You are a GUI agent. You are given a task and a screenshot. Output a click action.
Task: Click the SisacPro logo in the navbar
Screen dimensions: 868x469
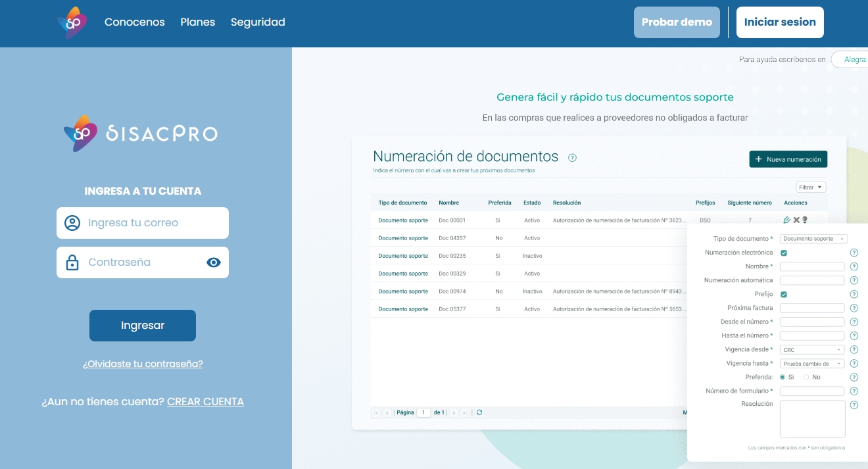[x=72, y=23]
